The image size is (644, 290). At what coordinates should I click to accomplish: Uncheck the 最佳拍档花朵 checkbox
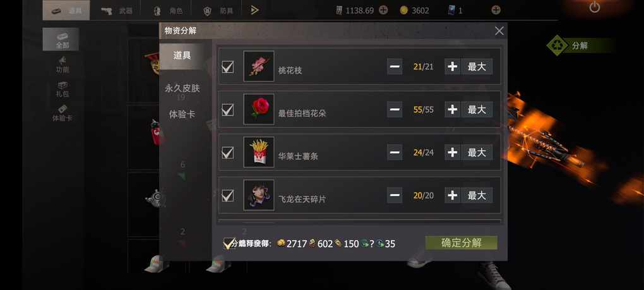click(227, 110)
